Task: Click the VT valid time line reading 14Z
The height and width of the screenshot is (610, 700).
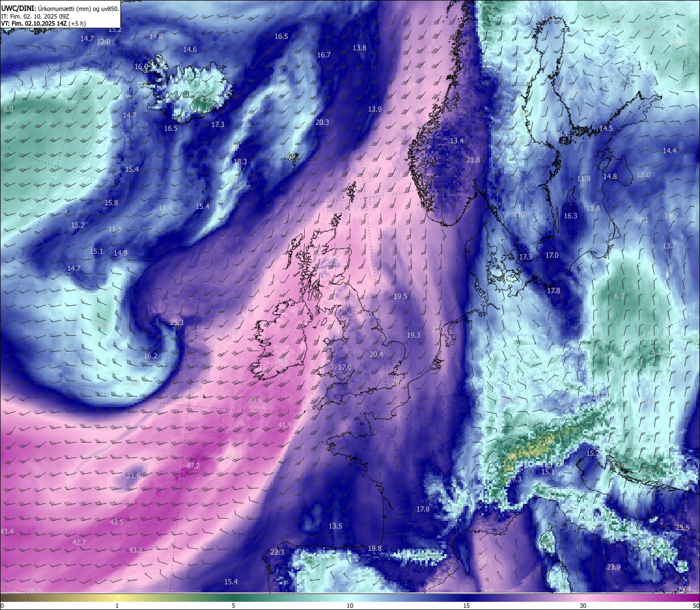Action: (43, 24)
